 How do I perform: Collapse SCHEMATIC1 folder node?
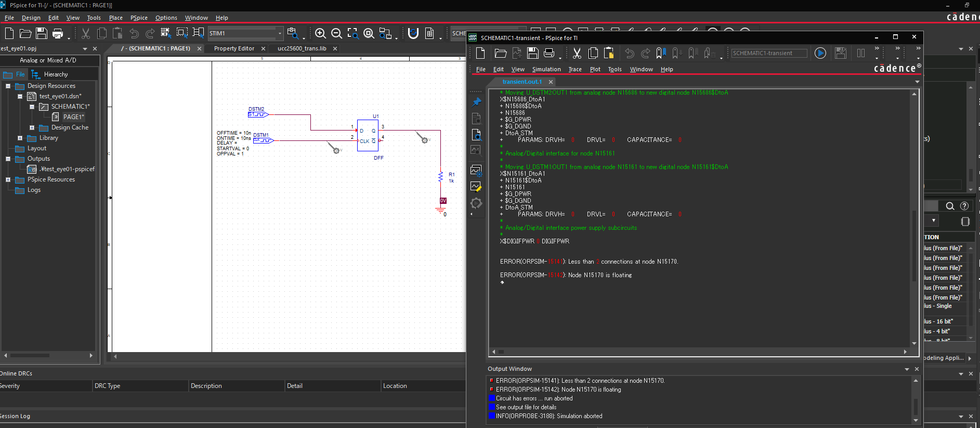32,107
